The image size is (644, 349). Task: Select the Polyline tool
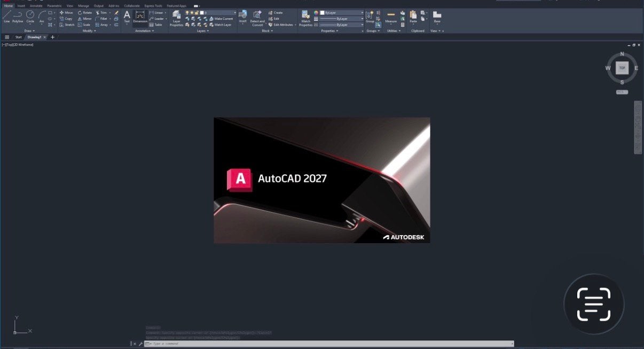18,17
